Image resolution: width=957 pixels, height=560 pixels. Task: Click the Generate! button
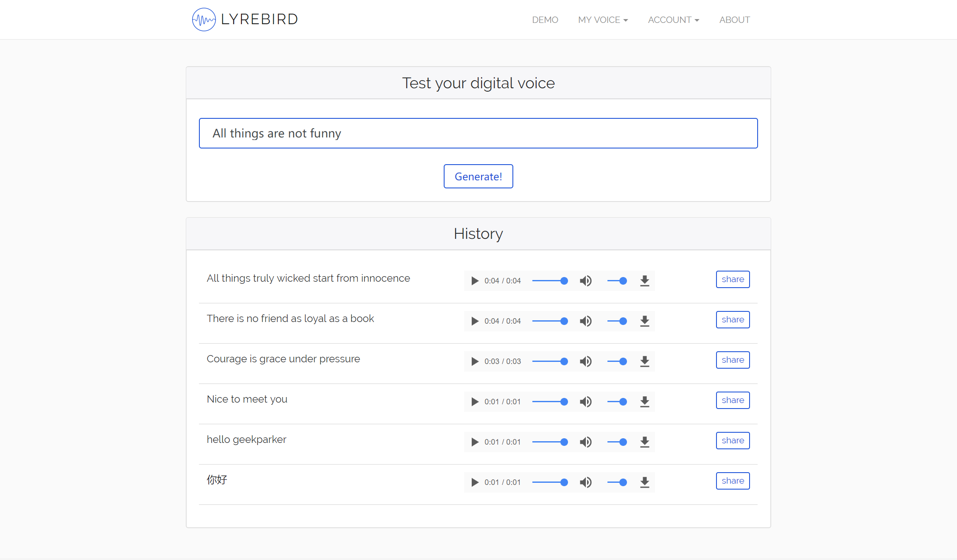coord(478,176)
